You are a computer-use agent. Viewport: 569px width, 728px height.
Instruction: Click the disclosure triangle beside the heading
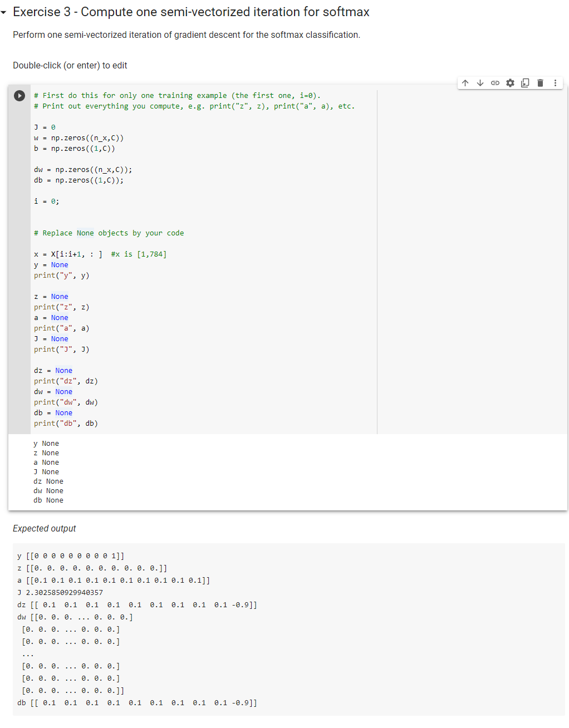pos(4,12)
